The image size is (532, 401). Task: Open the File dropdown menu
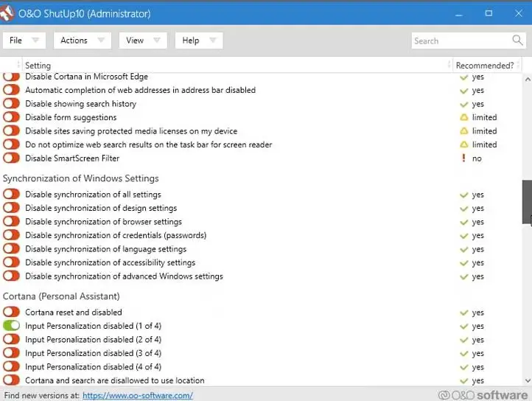tap(24, 41)
